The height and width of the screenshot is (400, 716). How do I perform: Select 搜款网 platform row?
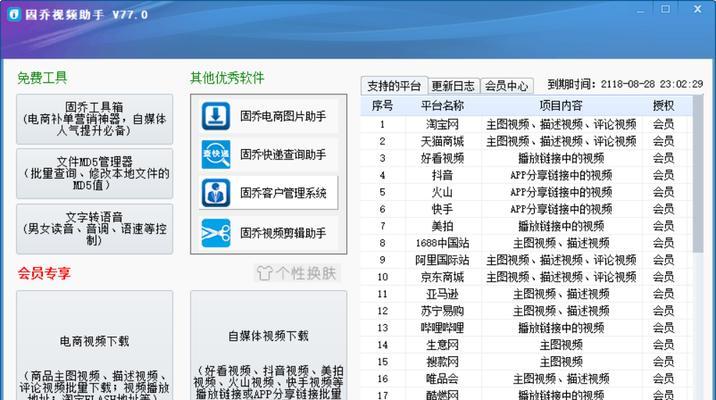[526, 361]
